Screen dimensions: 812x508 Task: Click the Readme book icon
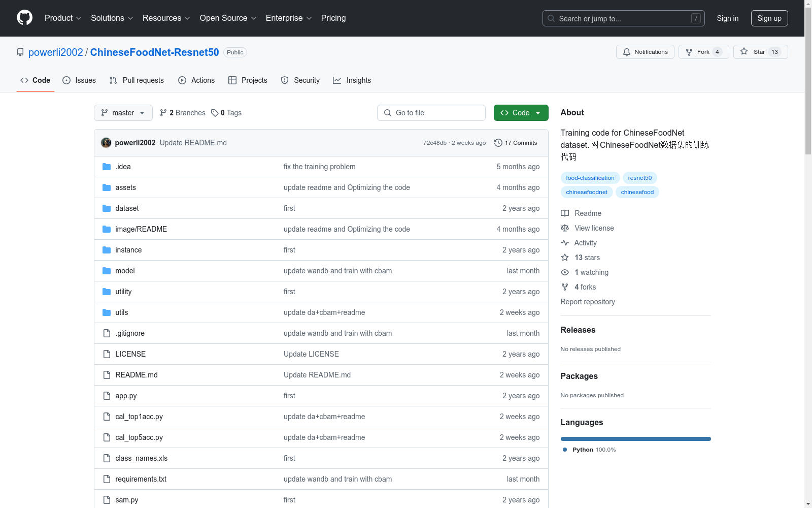[565, 213]
